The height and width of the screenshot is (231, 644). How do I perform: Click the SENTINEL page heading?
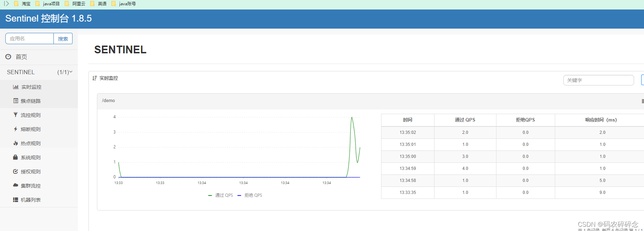120,50
